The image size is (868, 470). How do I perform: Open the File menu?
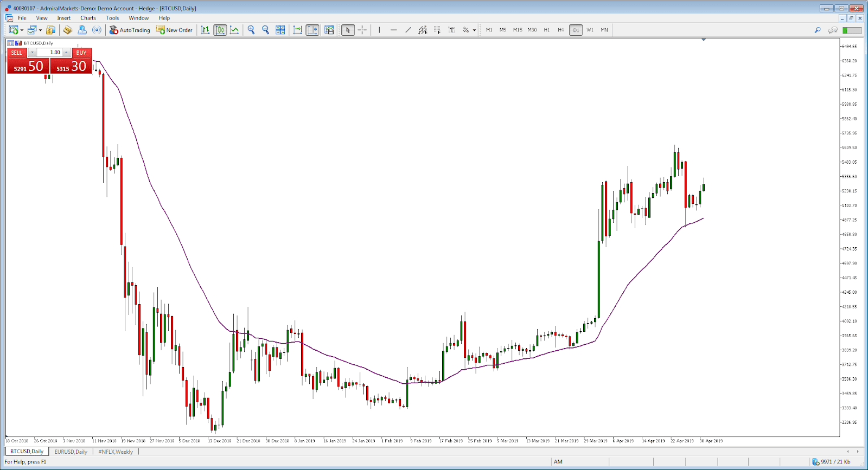click(x=22, y=18)
